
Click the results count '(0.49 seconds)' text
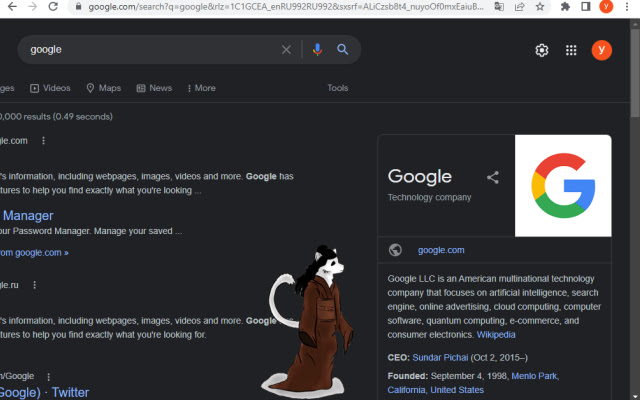(x=83, y=117)
